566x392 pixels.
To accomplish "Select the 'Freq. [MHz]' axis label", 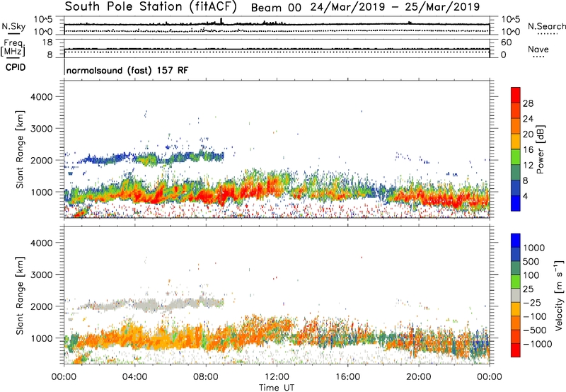I will 13,47.
